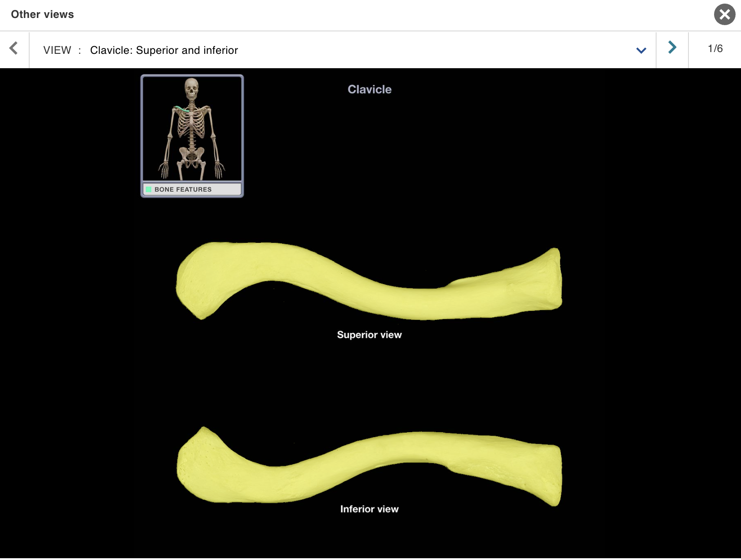Image resolution: width=741 pixels, height=560 pixels.
Task: Click the view title Clavicle: Superior and inferior
Action: (x=164, y=50)
